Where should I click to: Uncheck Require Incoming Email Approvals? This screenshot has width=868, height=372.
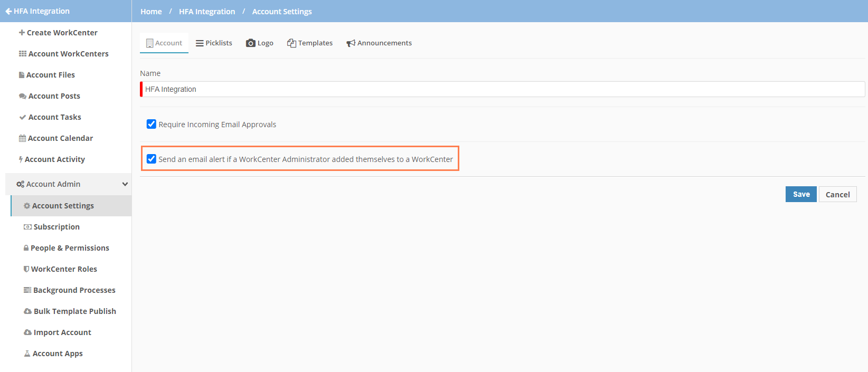click(x=152, y=124)
